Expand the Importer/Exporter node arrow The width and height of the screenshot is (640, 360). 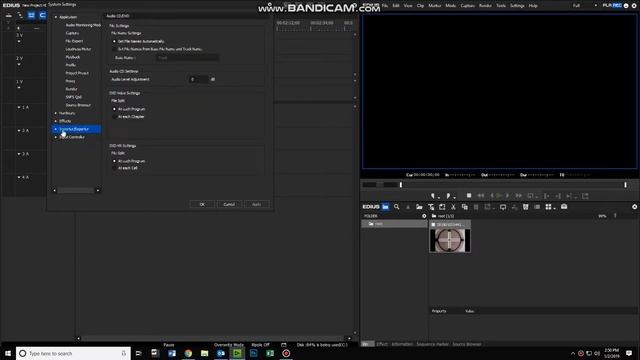click(x=56, y=129)
